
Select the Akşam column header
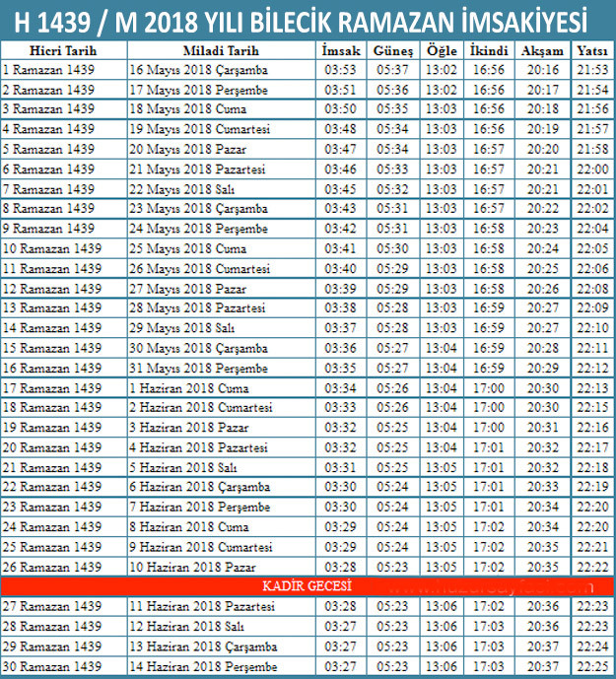point(542,50)
